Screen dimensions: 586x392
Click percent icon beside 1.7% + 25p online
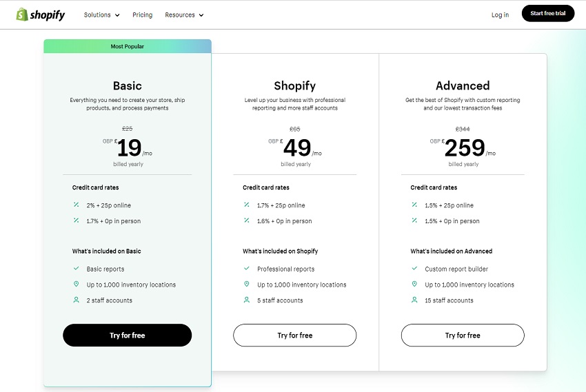tap(247, 205)
